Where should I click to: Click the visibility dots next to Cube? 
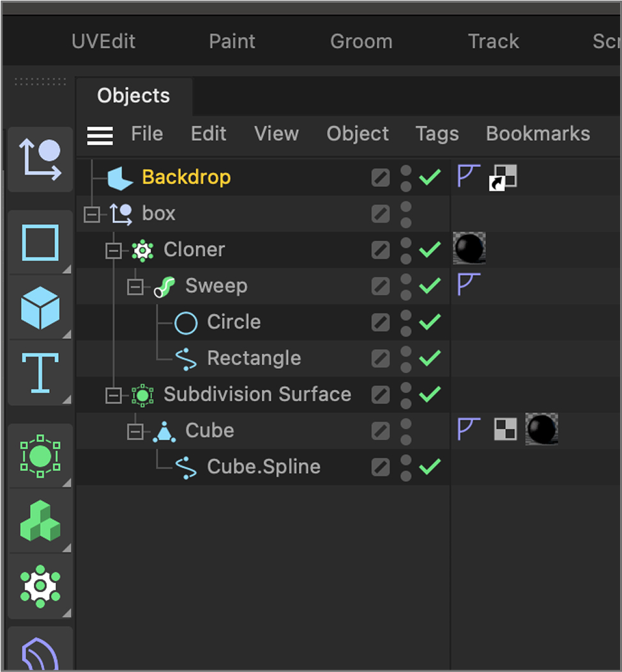coord(406,431)
